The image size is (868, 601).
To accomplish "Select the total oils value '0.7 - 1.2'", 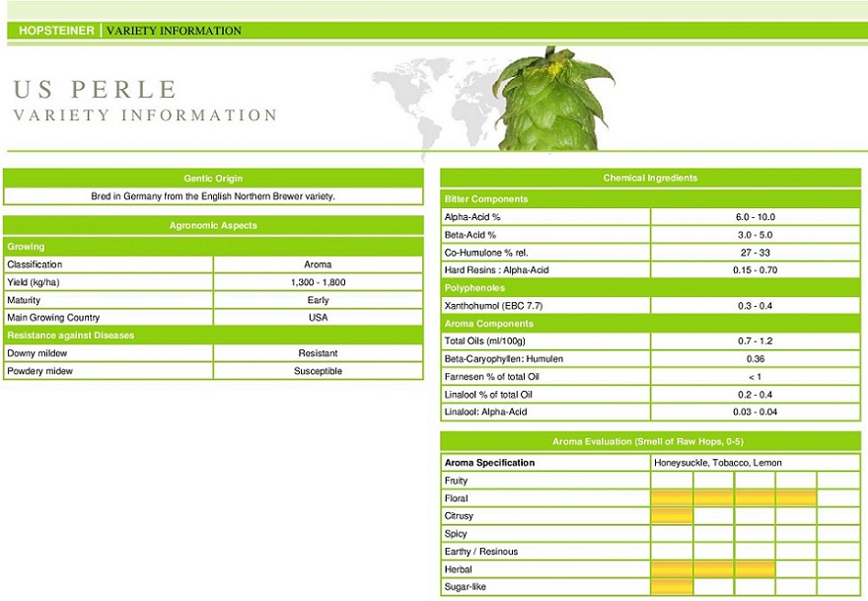I will point(756,340).
